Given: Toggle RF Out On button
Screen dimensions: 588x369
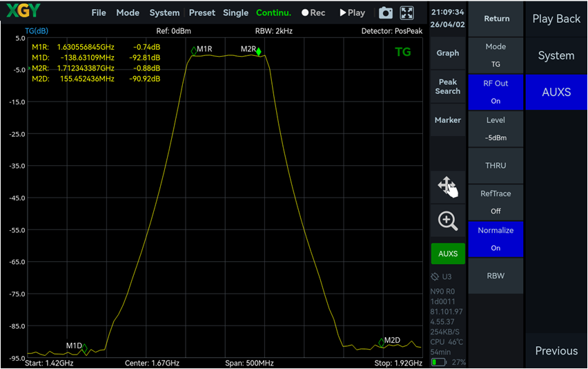Looking at the screenshot, I should 496,92.
